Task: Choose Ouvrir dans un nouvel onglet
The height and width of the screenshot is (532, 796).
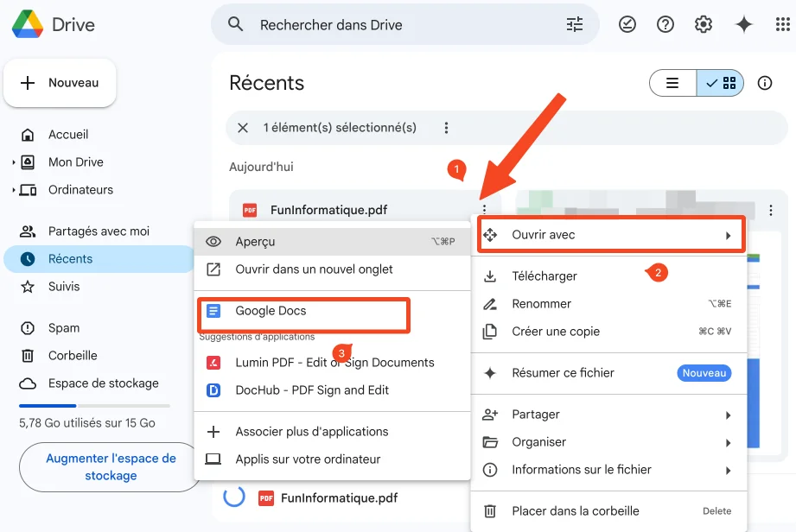Action: (333, 269)
